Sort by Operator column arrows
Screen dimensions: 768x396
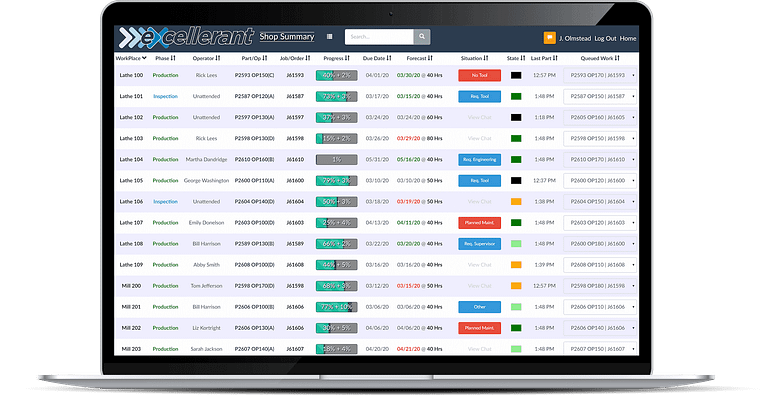218,58
